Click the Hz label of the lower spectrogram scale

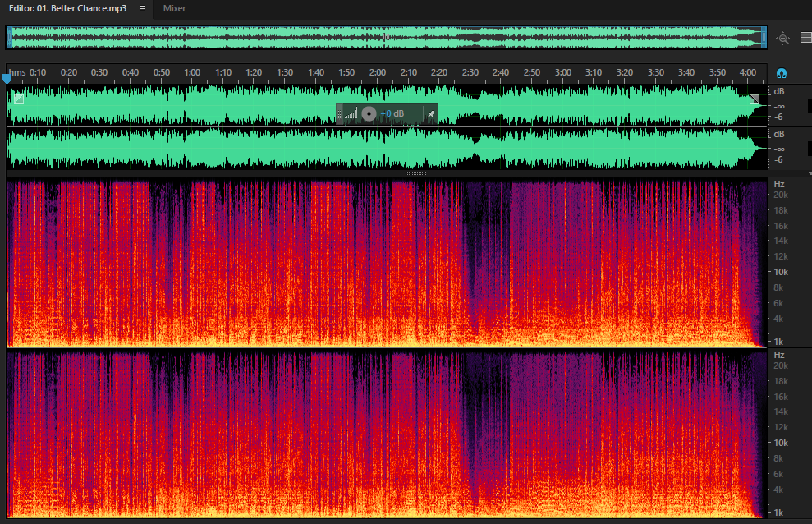[779, 355]
